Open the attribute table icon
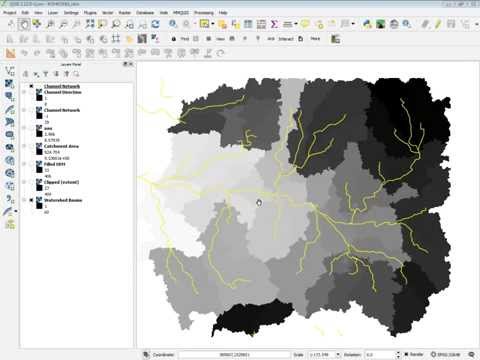Screen dimensions: 480x360 pos(248,24)
